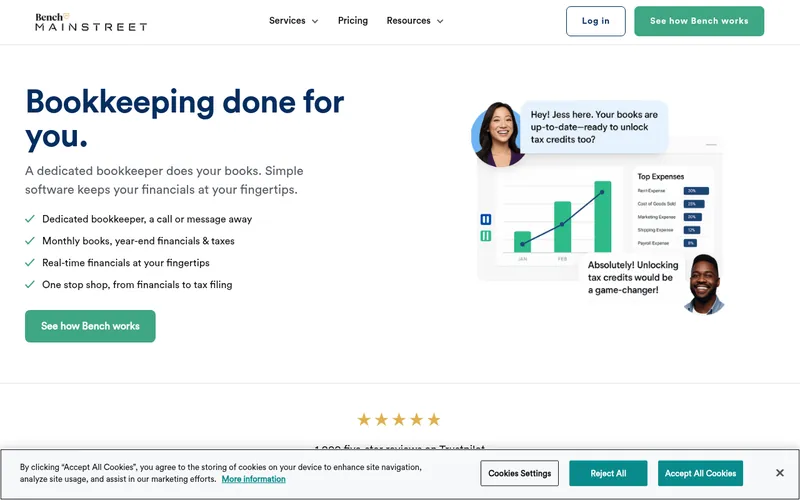Click the blue pause icon in dashboard illustration

[x=486, y=219]
